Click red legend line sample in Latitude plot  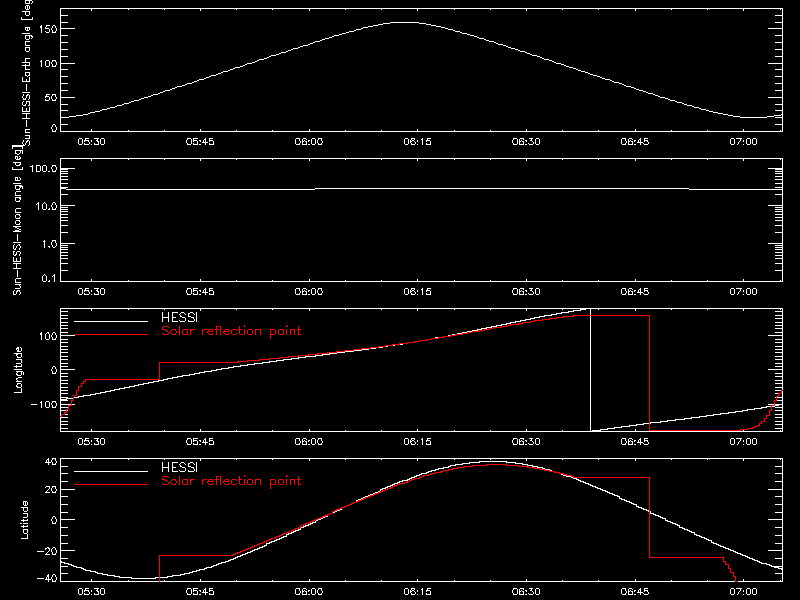coord(111,485)
